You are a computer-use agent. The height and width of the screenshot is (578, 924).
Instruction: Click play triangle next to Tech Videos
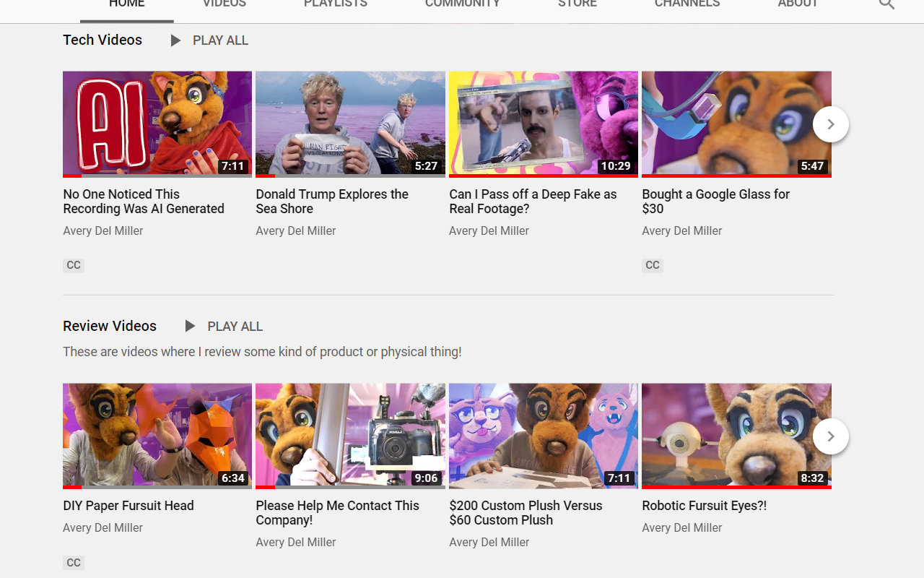(175, 40)
